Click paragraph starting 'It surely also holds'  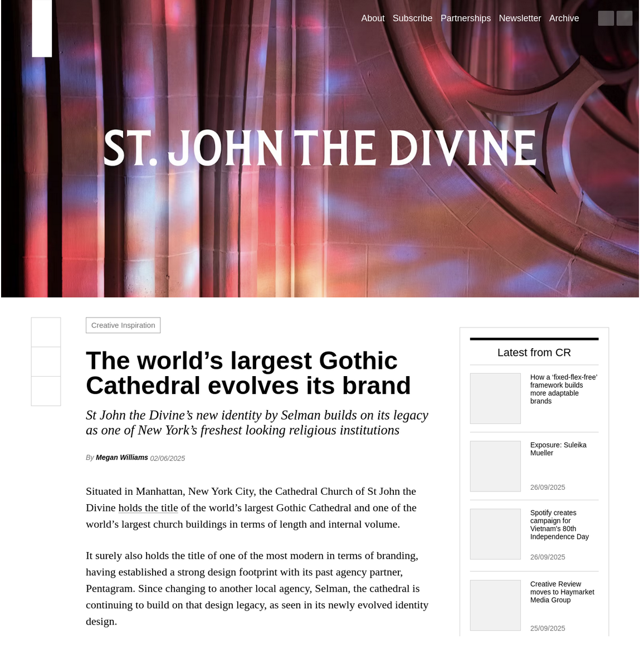click(x=257, y=588)
